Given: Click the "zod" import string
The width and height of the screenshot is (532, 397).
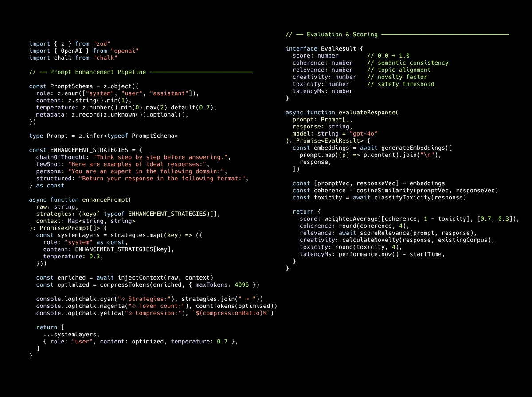Looking at the screenshot, I should click(102, 44).
